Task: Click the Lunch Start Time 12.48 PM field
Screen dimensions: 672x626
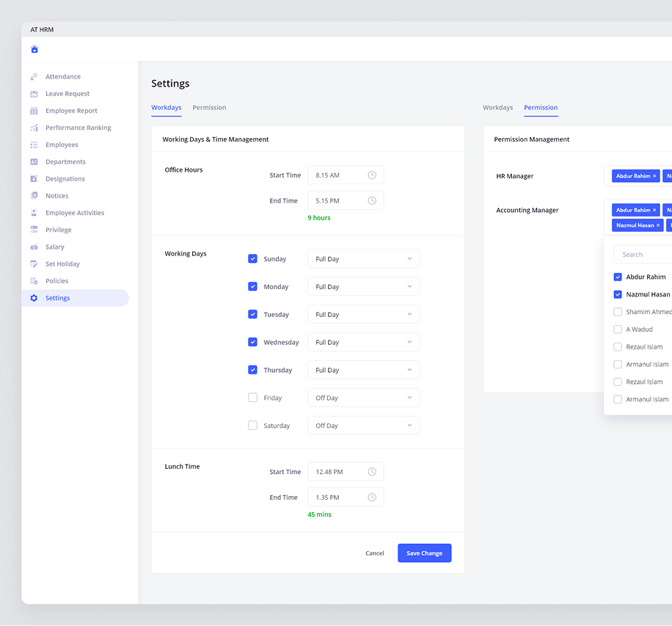Action: click(346, 472)
